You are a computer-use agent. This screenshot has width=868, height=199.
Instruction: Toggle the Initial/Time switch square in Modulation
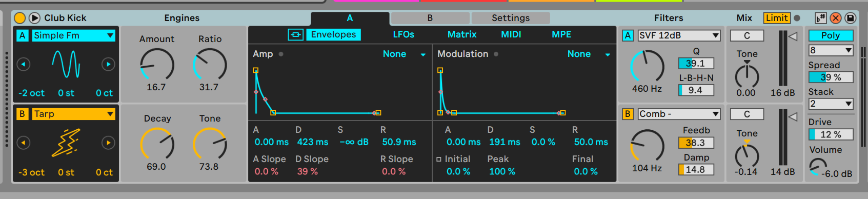(x=439, y=160)
